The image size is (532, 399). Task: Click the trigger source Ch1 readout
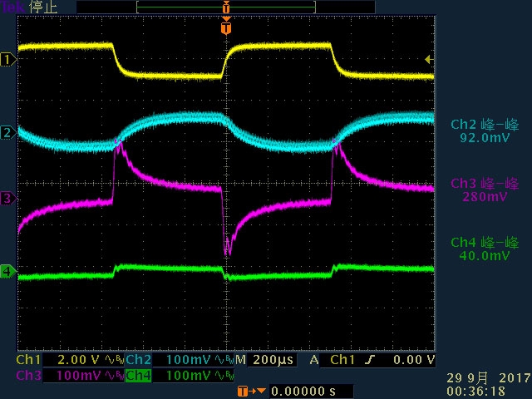coord(342,360)
